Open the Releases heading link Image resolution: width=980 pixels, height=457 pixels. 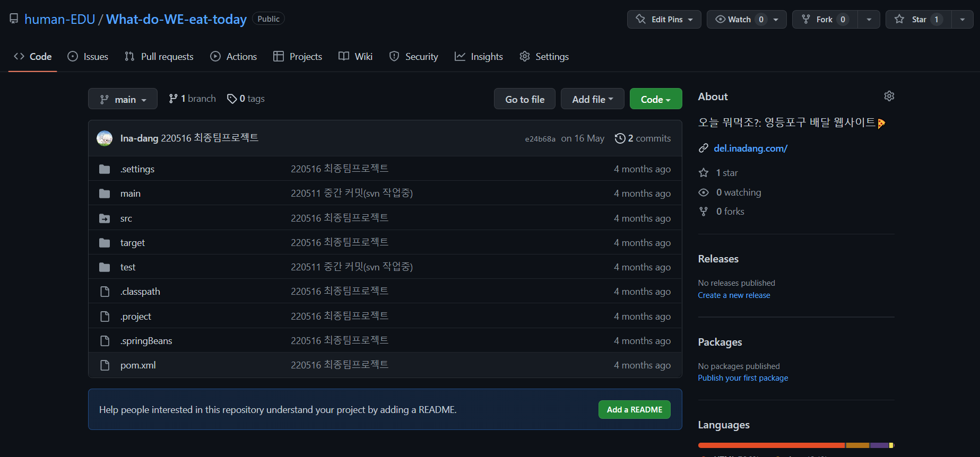point(718,259)
